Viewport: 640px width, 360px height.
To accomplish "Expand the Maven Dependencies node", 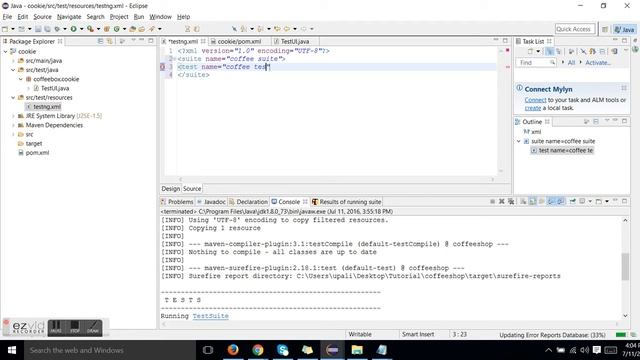I will (x=13, y=125).
